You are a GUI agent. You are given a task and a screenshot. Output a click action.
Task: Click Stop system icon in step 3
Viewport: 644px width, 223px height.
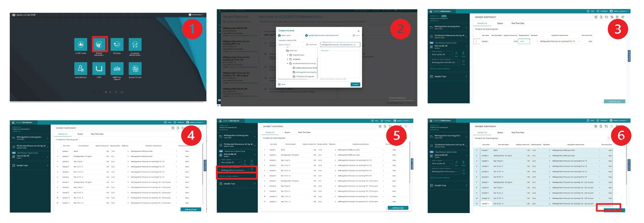click(x=456, y=54)
